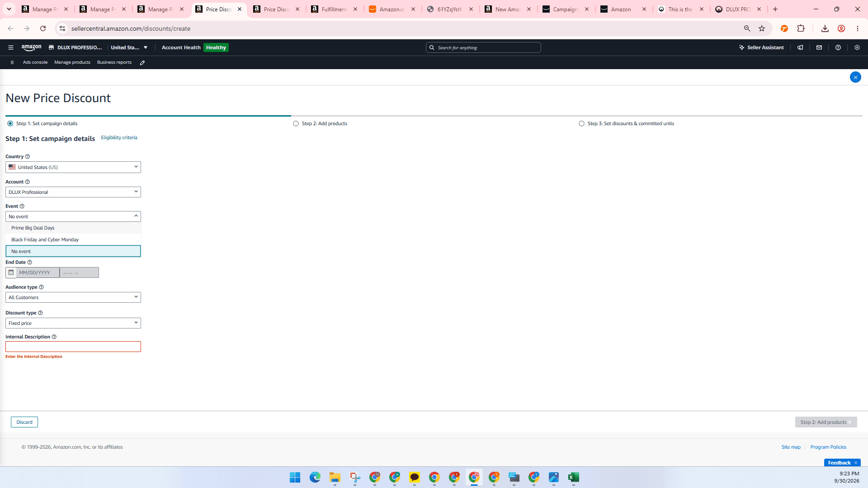
Task: Click the help icon beside Event
Action: (x=22, y=206)
